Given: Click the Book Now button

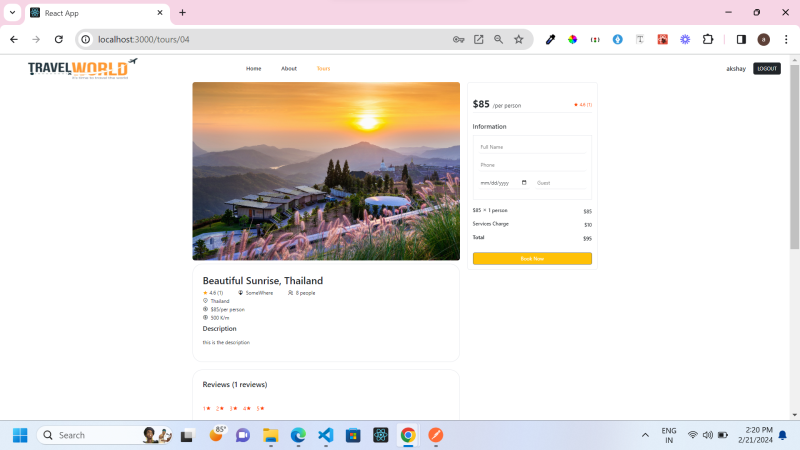Looking at the screenshot, I should (532, 259).
